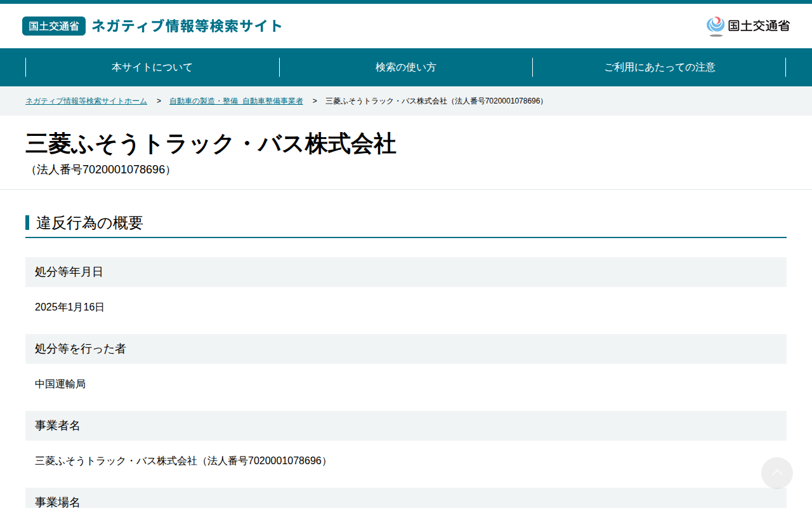The image size is (812, 508).
Task: Click the circular back-to-top arrow button
Action: tap(777, 473)
